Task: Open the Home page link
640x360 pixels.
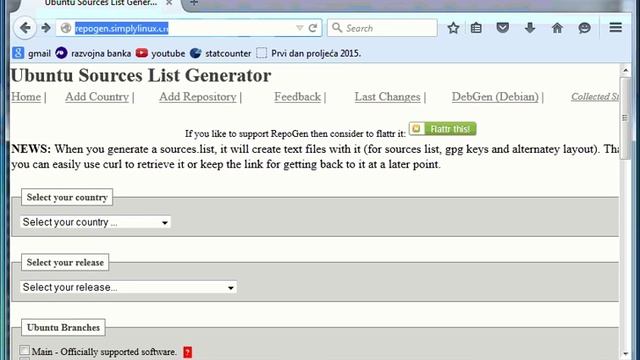Action: (26, 97)
